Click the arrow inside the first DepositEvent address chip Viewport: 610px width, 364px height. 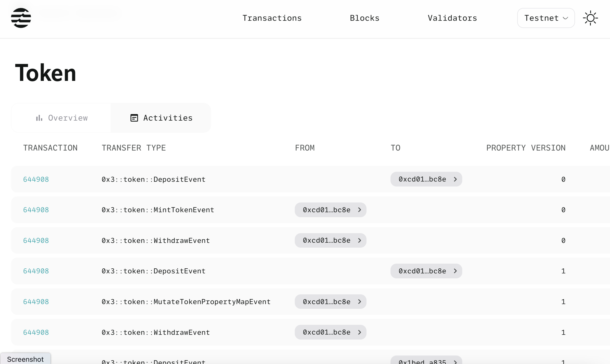(455, 179)
